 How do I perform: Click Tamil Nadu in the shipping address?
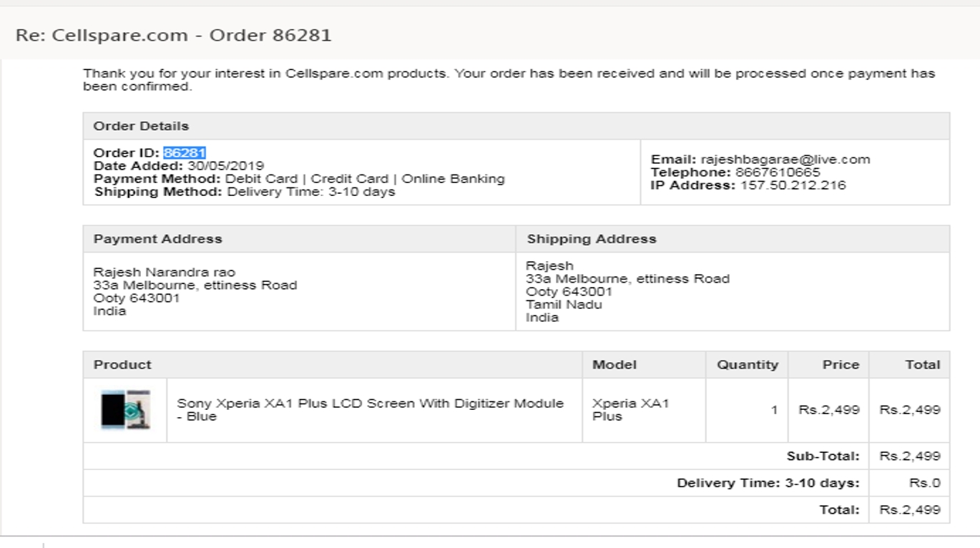(564, 305)
